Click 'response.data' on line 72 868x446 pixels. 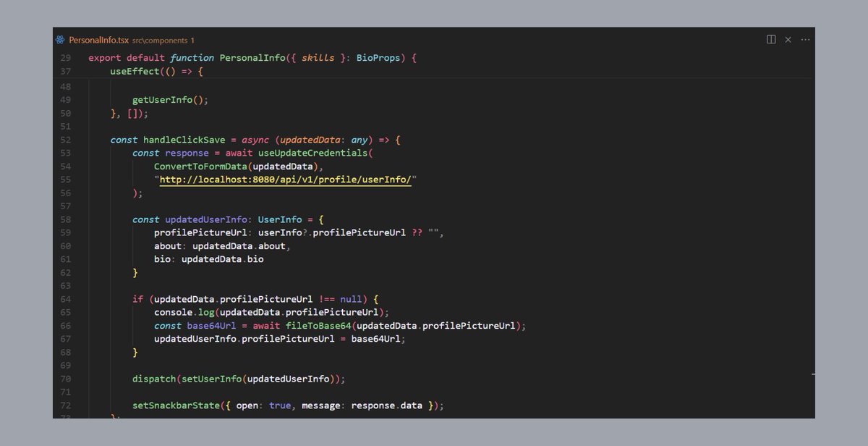click(386, 405)
